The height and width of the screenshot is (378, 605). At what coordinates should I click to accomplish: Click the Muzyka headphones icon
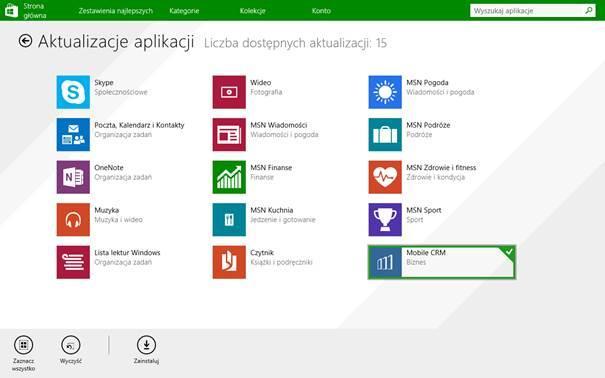tap(73, 219)
